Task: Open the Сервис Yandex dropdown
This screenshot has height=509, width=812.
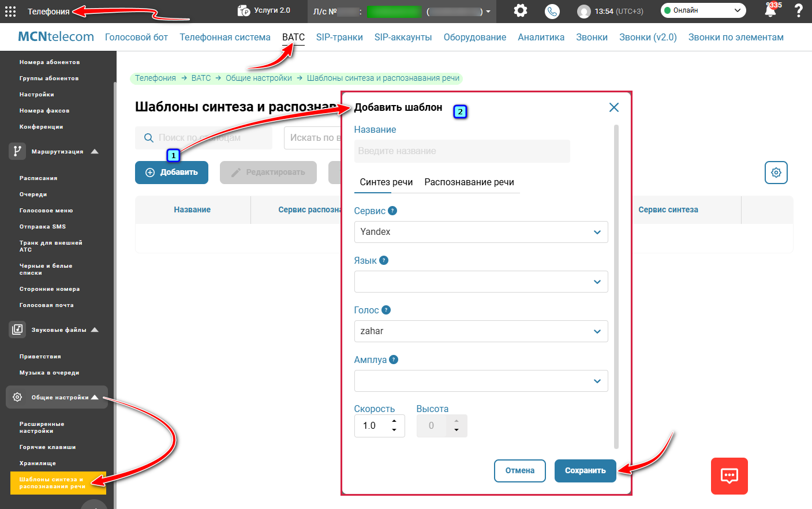Action: (481, 232)
